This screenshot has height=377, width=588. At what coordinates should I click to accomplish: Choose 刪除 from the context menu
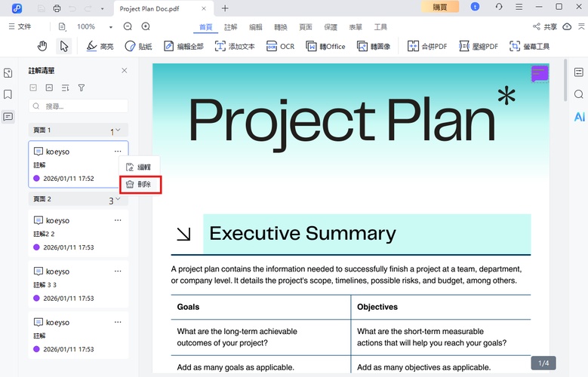point(140,184)
